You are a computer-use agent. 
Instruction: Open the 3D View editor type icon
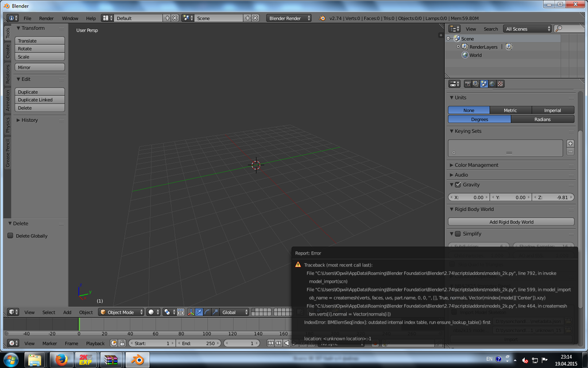pyautogui.click(x=13, y=312)
